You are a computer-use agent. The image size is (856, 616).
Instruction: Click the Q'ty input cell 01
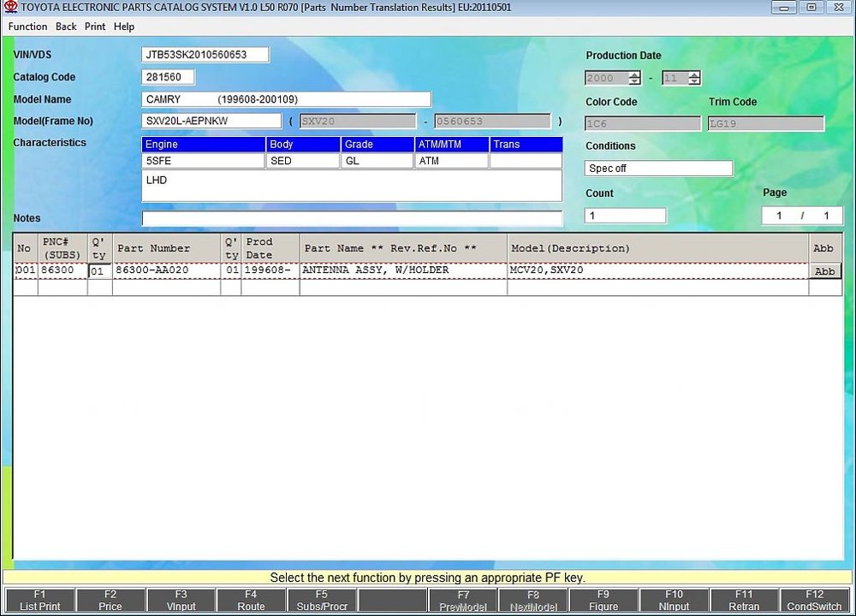[100, 271]
